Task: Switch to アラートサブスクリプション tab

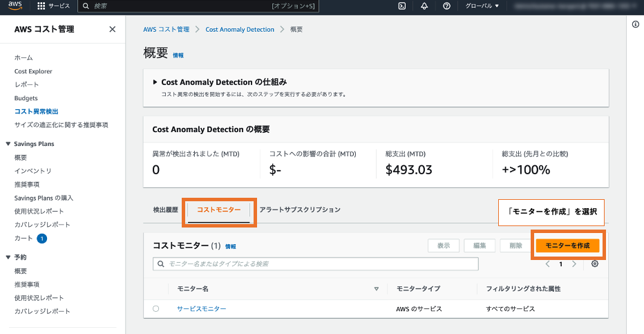Action: point(300,210)
